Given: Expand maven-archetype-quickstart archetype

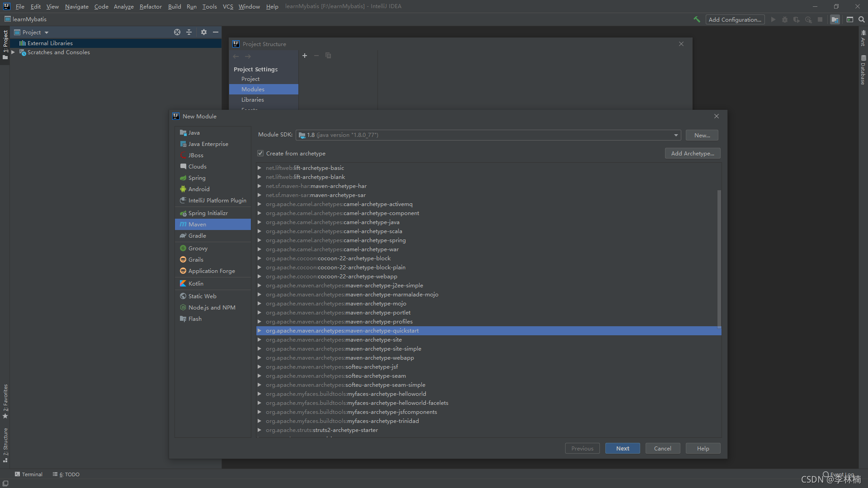Looking at the screenshot, I should point(259,330).
